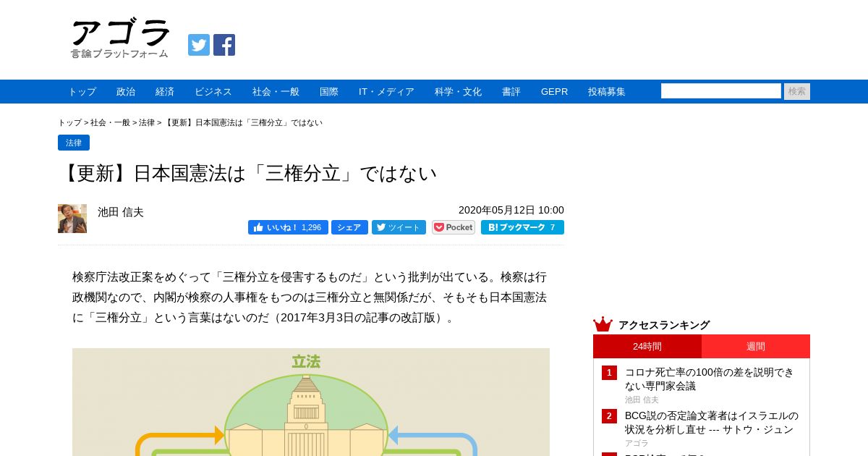
Task: Click article title 日本国憲法は「三権分立」ではない
Action: tap(248, 174)
